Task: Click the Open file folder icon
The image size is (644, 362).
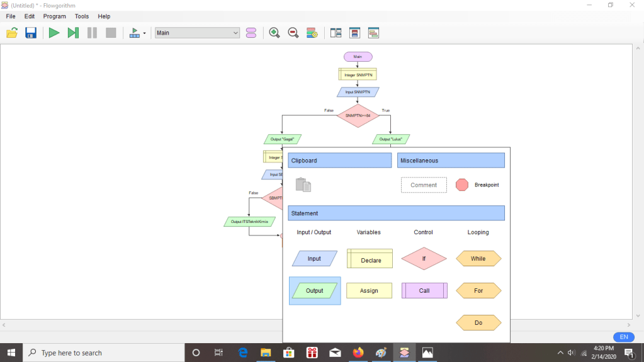Action: click(x=11, y=33)
